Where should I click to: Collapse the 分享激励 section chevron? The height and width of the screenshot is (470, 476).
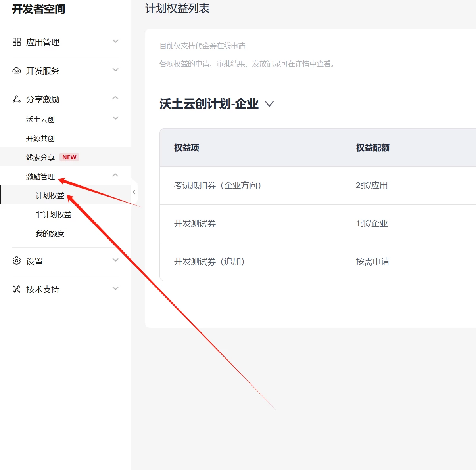(115, 98)
